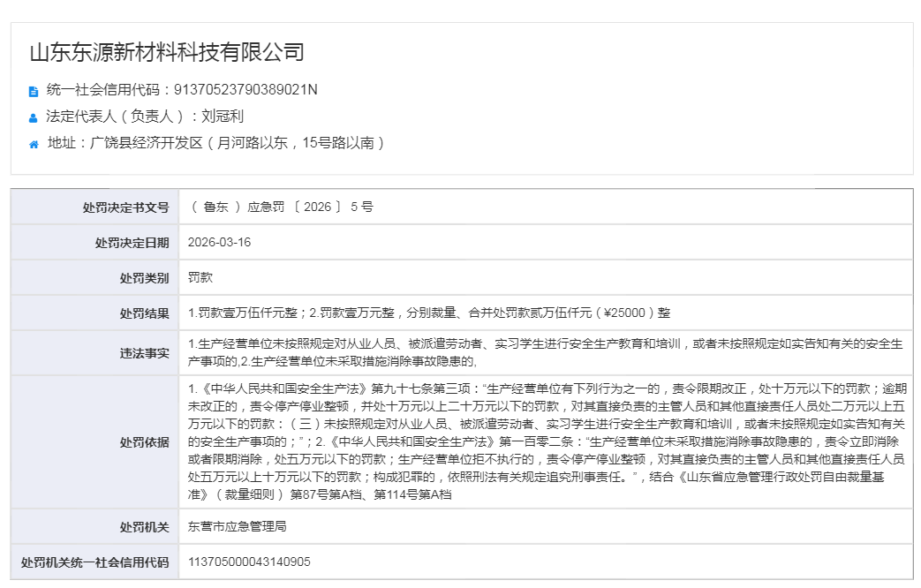The width and height of the screenshot is (921, 588).
Task: Select the date 2026-03-16
Action: pos(219,242)
